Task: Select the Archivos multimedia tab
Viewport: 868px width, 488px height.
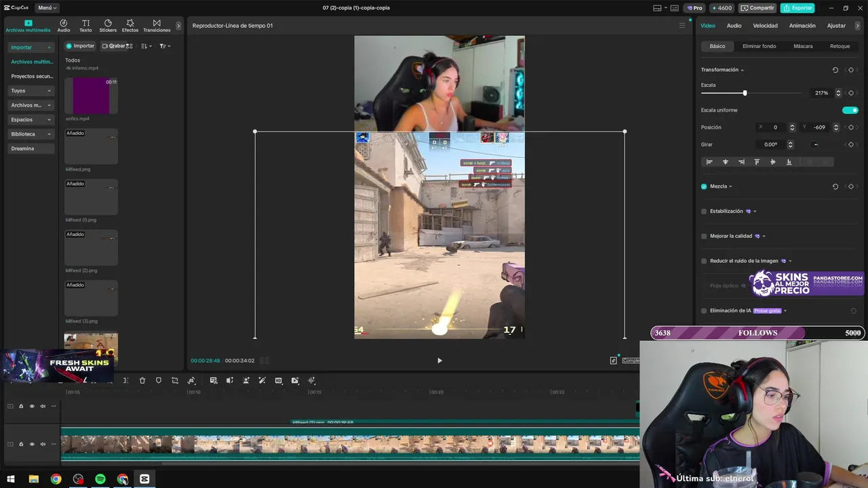Action: [28, 26]
